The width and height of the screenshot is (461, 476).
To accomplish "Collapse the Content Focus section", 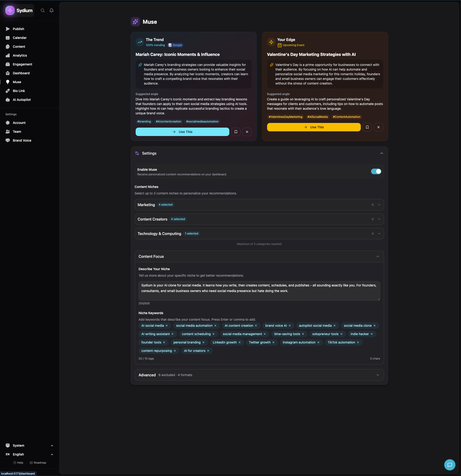I will [377, 256].
